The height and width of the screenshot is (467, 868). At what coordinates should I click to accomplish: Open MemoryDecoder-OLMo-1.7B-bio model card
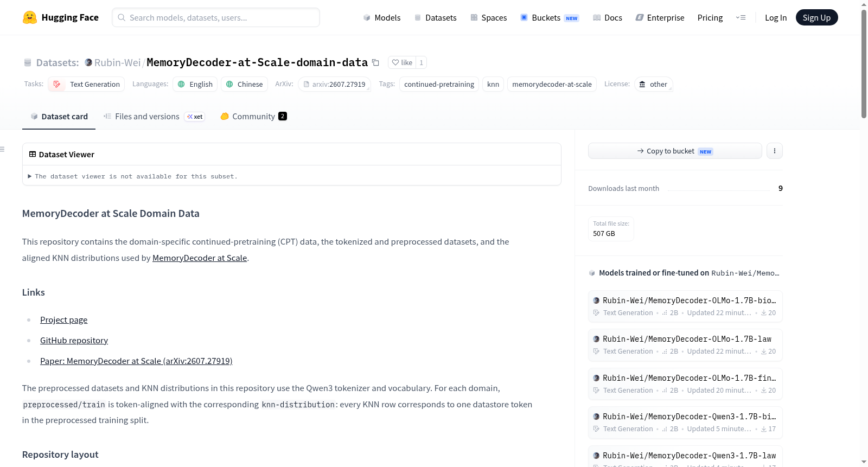(x=685, y=306)
